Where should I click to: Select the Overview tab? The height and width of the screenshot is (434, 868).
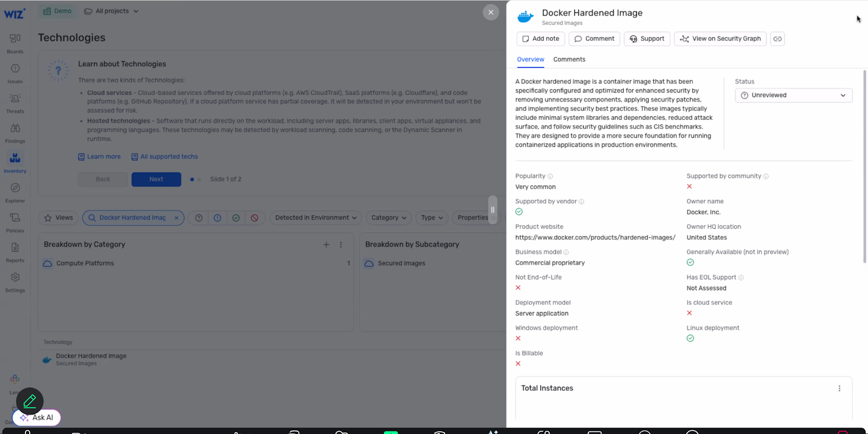coord(530,60)
